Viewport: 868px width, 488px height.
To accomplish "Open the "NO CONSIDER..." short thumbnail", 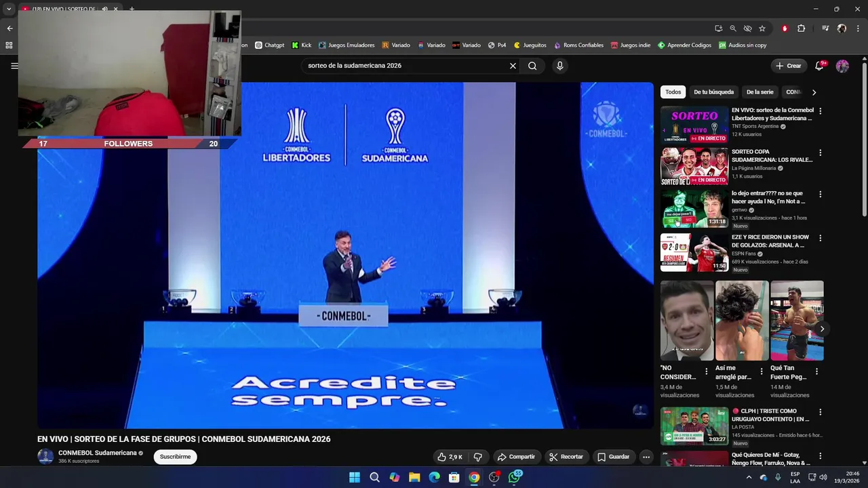I will 687,321.
